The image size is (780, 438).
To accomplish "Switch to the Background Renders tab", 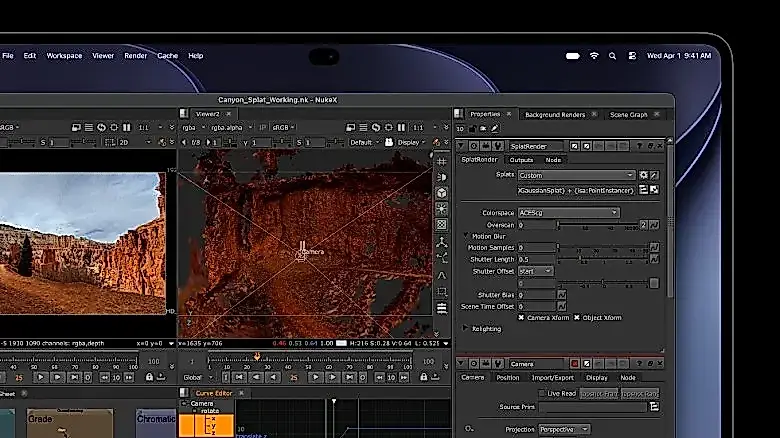I will tap(555, 114).
